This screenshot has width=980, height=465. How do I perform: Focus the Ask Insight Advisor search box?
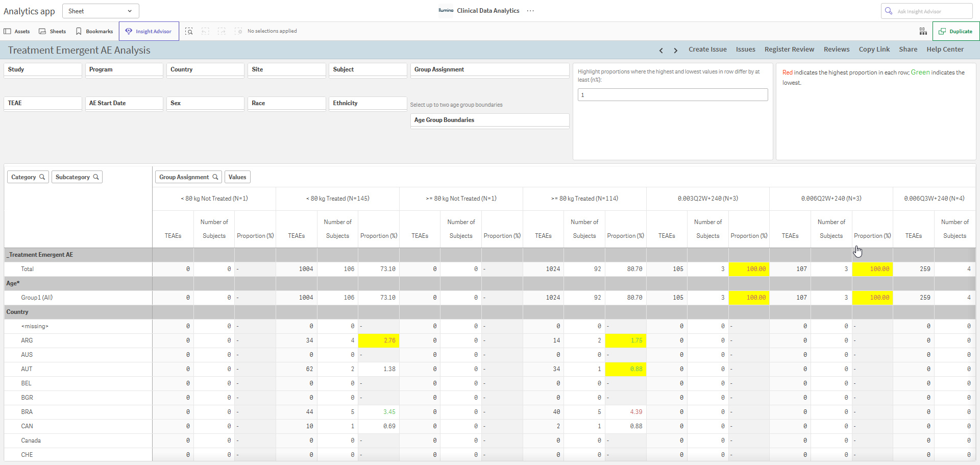[926, 11]
